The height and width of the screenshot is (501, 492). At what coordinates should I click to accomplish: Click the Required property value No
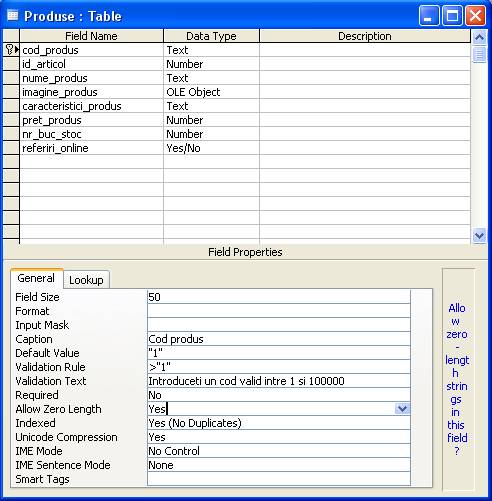[x=279, y=395]
